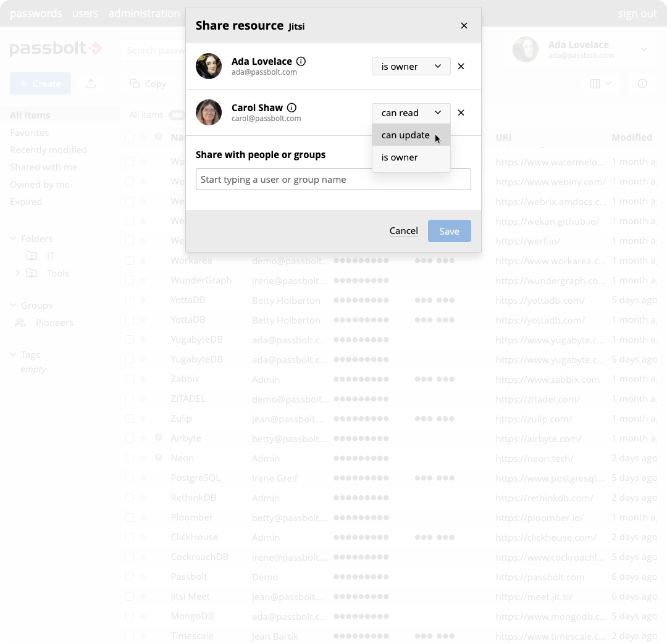Check the PostgreSQL row checkbox
The height and width of the screenshot is (644, 667).
[x=130, y=478]
